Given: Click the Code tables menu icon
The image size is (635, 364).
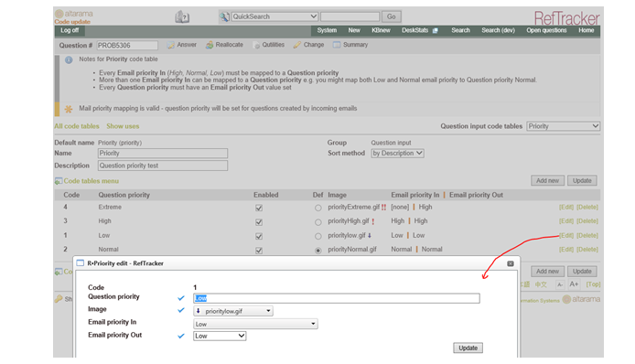Looking at the screenshot, I should pyautogui.click(x=59, y=181).
